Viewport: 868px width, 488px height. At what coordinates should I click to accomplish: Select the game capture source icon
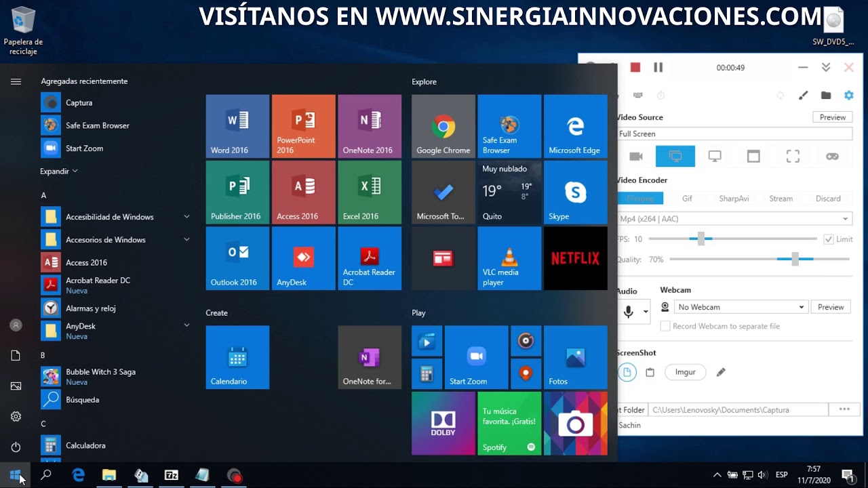[x=832, y=156]
